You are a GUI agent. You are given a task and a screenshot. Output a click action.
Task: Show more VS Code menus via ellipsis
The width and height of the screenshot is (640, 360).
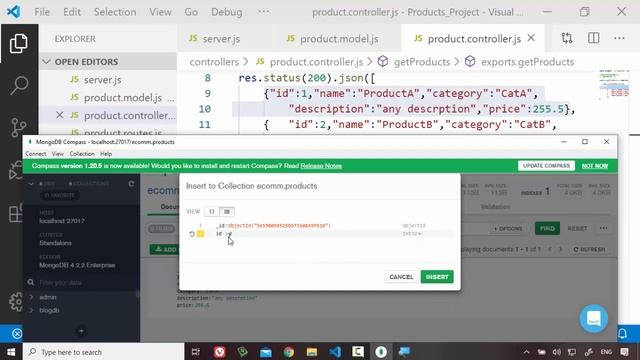(264, 12)
